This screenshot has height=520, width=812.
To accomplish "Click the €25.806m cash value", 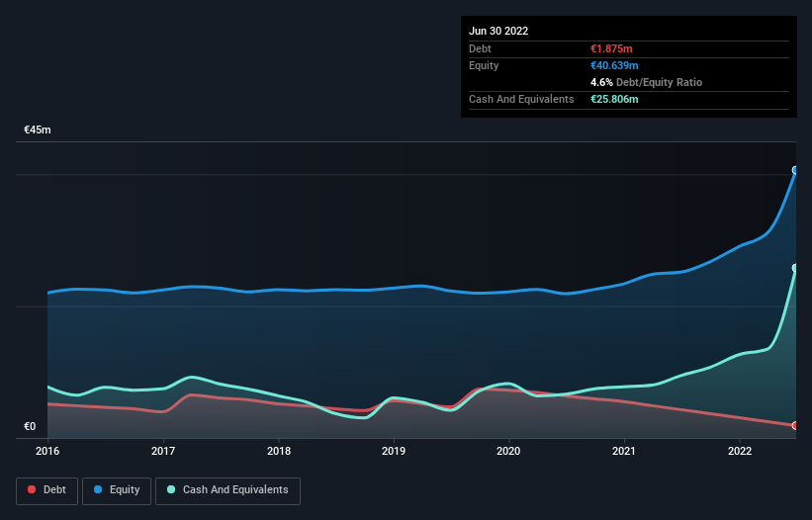I will [x=614, y=99].
